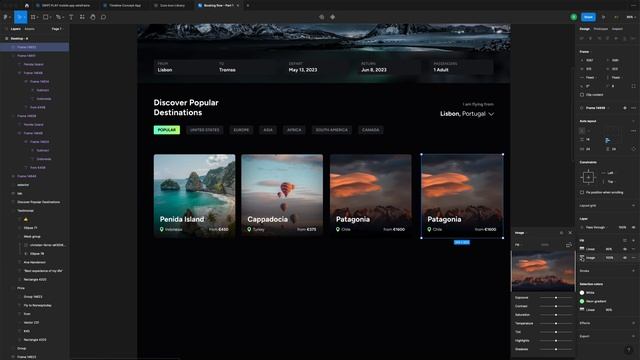
Task: Open the Fill mode dropdown in Image popup
Action: tap(518, 245)
